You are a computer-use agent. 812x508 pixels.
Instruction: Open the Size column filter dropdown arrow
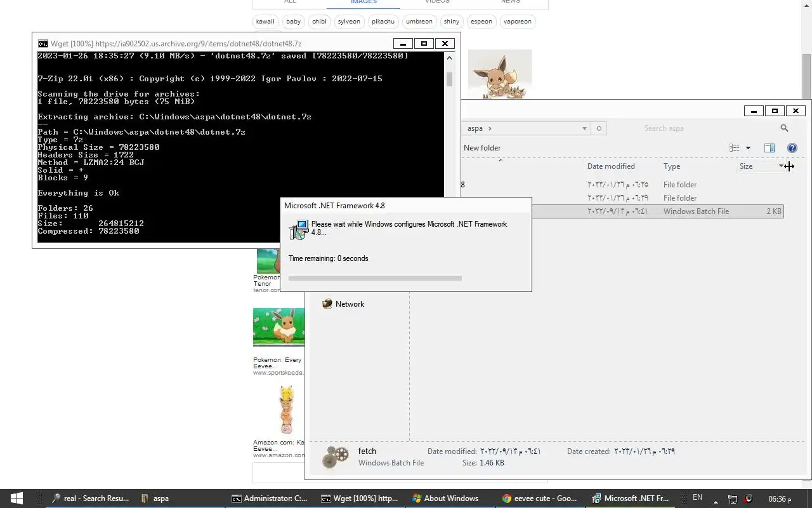click(x=782, y=166)
